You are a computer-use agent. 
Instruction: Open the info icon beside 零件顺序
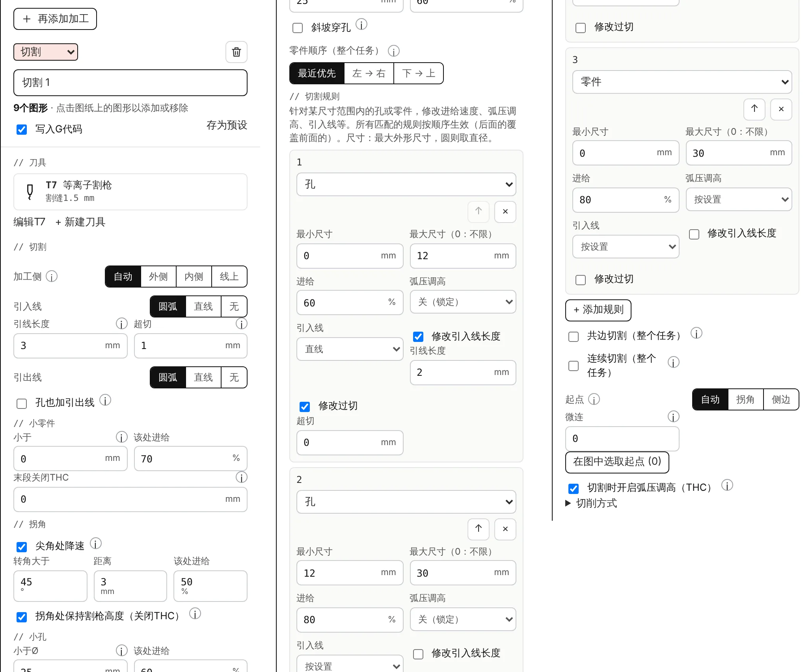pyautogui.click(x=394, y=51)
